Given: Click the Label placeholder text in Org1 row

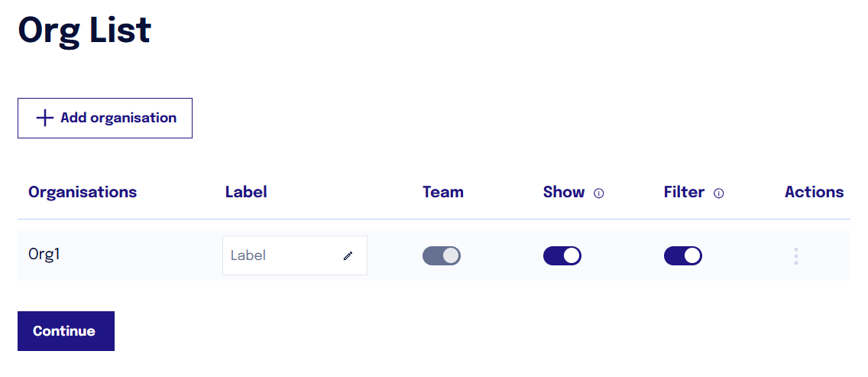Looking at the screenshot, I should [x=248, y=255].
